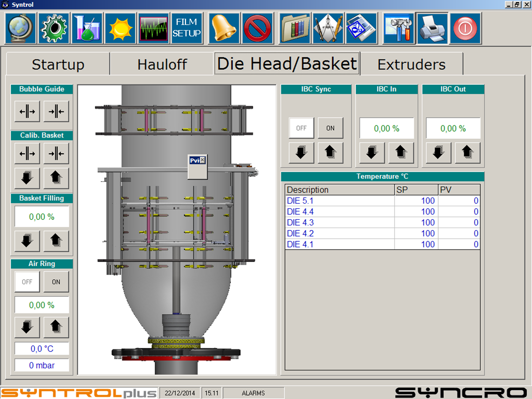The height and width of the screenshot is (399, 532).
Task: Open the printer icon in the toolbar
Action: [x=432, y=28]
